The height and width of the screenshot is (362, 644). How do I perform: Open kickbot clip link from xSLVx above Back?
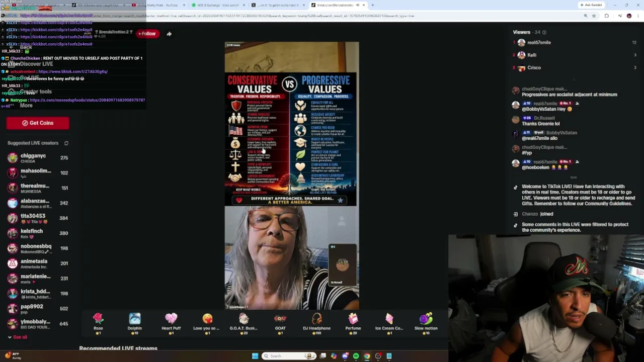[x=56, y=44]
